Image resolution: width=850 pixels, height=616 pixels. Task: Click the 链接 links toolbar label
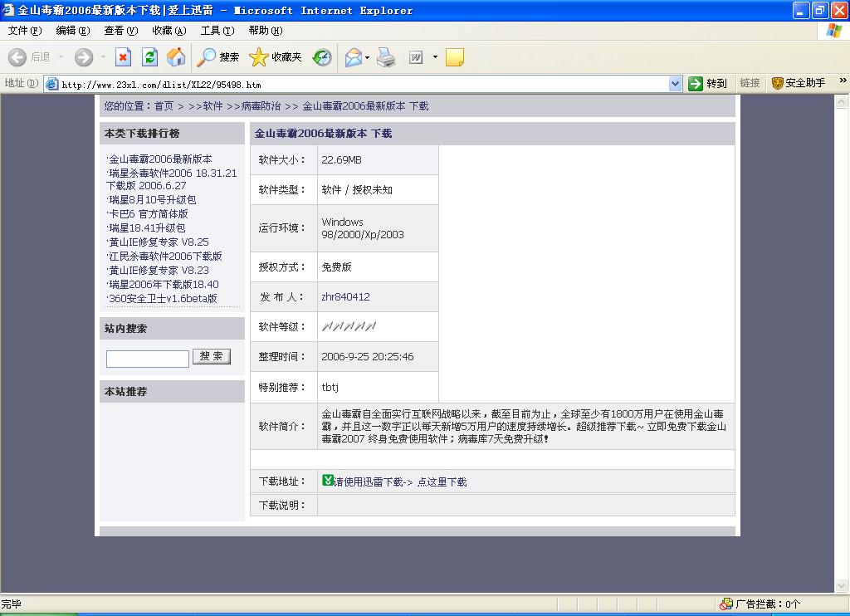(x=750, y=83)
